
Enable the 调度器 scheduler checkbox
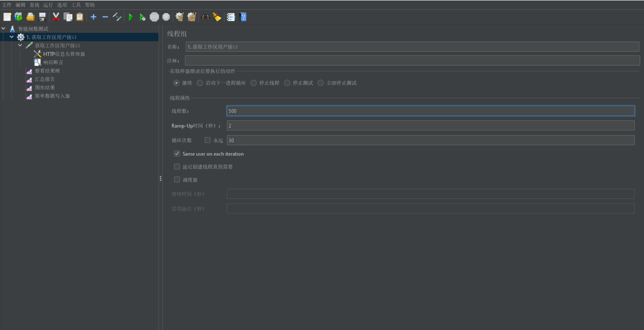(177, 180)
